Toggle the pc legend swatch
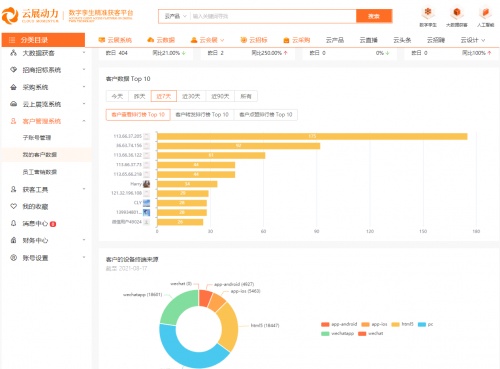 click(x=422, y=324)
